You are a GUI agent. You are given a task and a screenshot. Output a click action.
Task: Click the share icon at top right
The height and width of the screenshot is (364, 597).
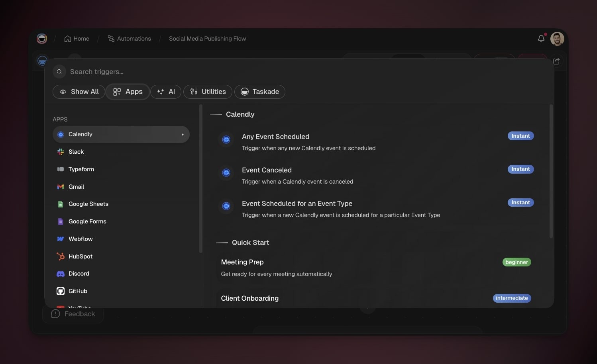click(x=556, y=61)
